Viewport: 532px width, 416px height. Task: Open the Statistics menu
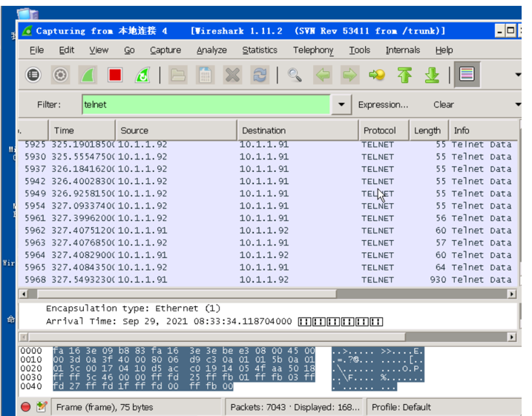point(260,50)
